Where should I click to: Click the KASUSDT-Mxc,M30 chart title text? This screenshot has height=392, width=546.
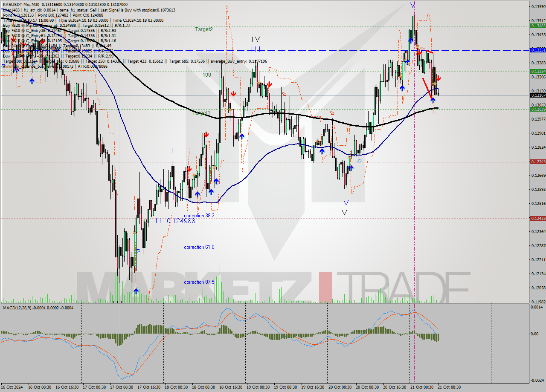(21, 4)
